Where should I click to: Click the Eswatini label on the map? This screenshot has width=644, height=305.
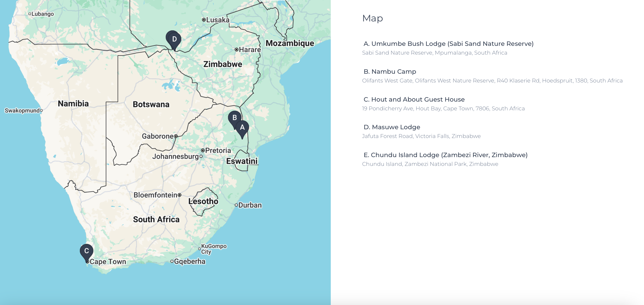(242, 161)
